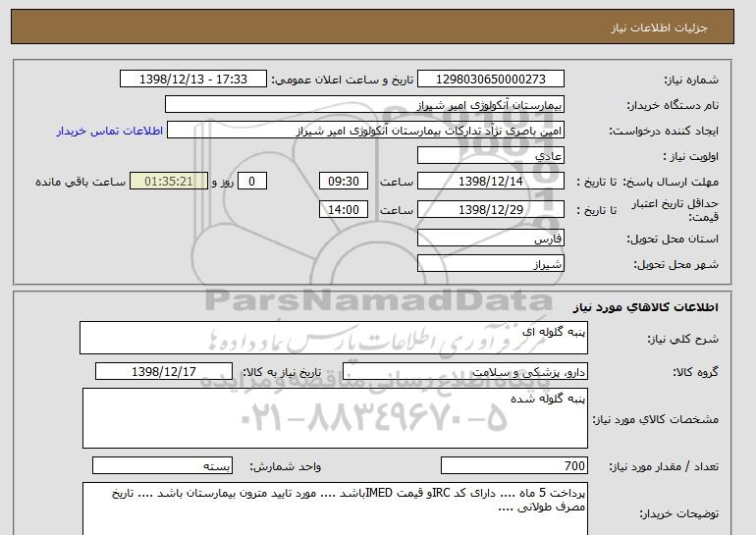Click the buyer notes text area پرداخت 5 ماه
This screenshot has width=756, height=535.
[x=335, y=508]
